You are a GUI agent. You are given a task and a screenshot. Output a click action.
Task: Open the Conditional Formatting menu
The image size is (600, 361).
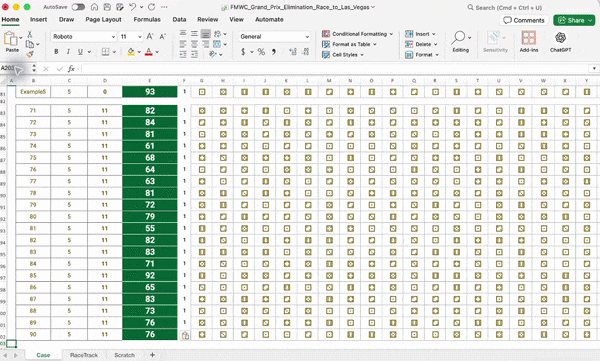(357, 34)
